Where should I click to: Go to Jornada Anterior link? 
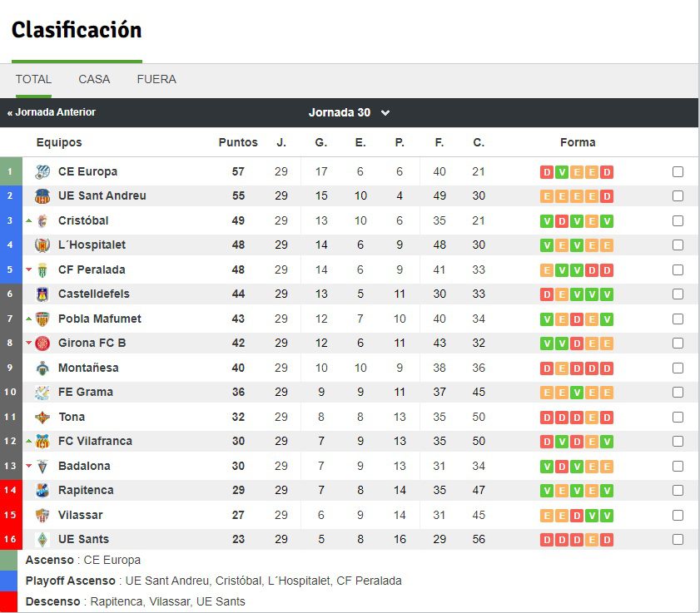pos(52,112)
